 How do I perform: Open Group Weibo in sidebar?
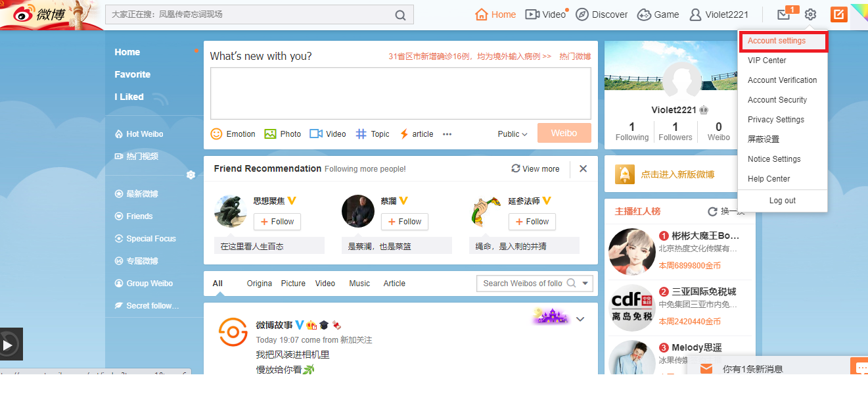[144, 283]
